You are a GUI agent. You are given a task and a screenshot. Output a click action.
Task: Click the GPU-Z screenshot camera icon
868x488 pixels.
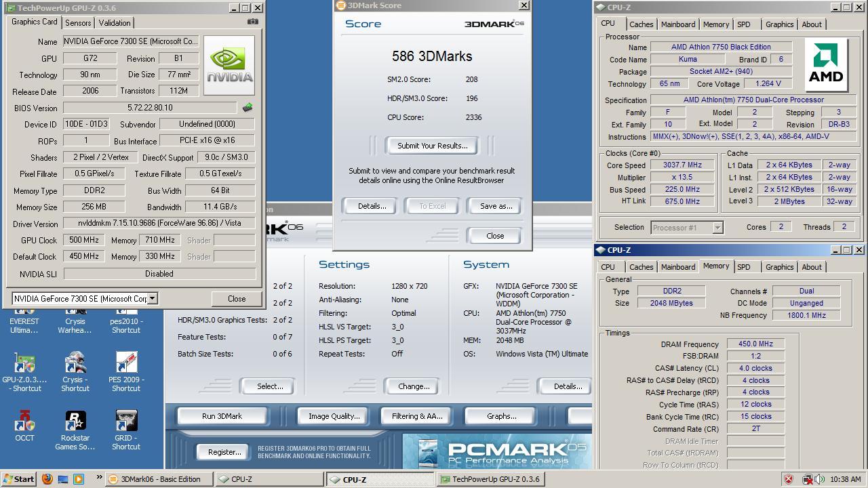[252, 22]
